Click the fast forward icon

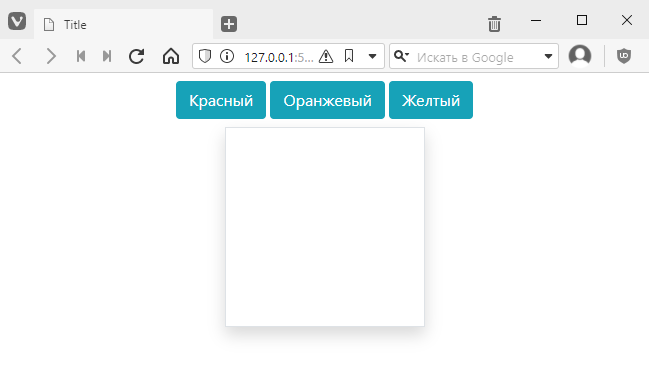pos(107,56)
